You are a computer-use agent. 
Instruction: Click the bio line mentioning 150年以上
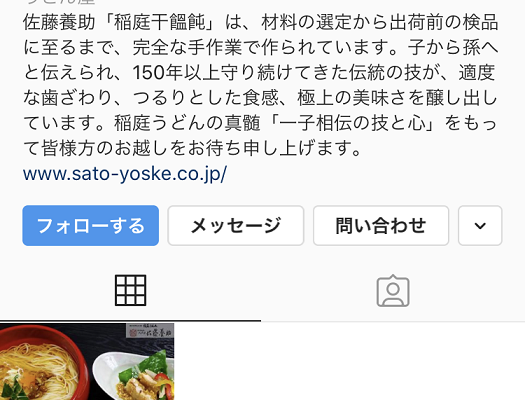pos(259,73)
